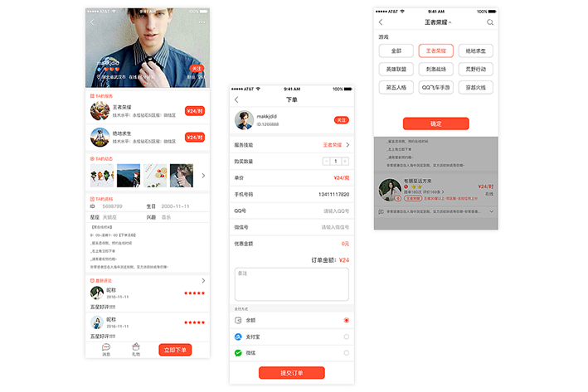Open search on the filter screen
Screen dimensions: 588x392
pos(490,22)
